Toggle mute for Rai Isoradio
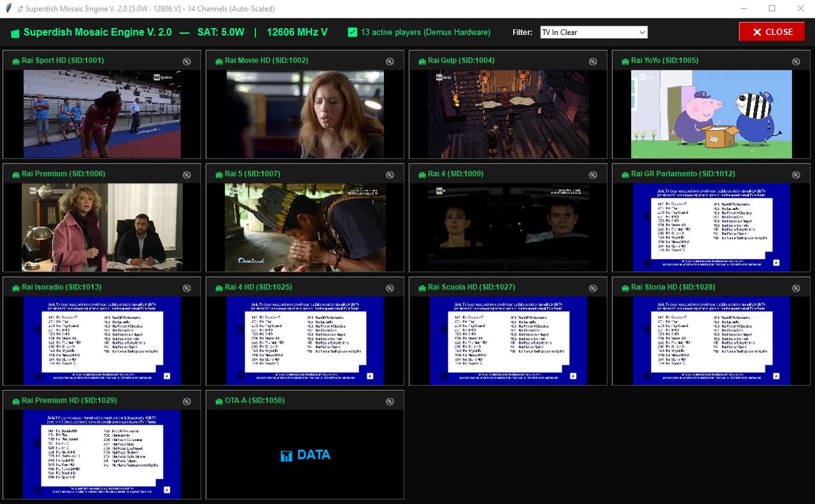Image resolution: width=815 pixels, height=504 pixels. coord(187,288)
